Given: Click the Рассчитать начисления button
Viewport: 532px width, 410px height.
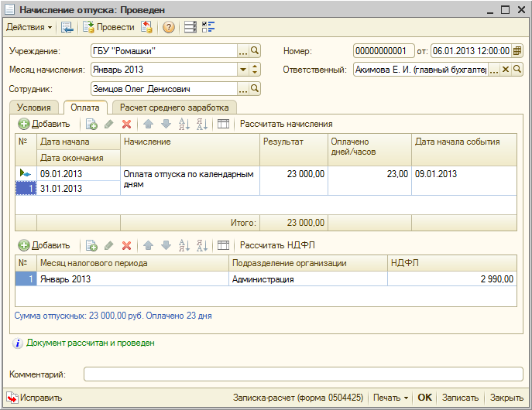Looking at the screenshot, I should click(x=286, y=124).
